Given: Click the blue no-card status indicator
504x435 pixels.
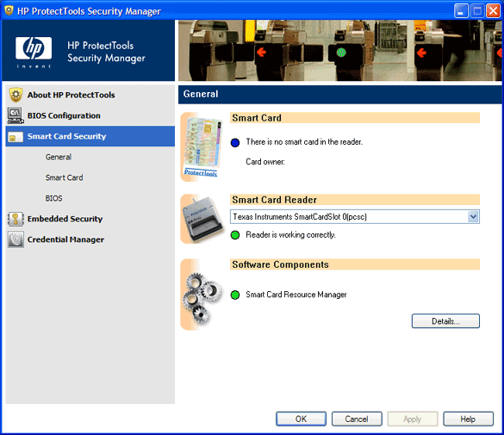Looking at the screenshot, I should 235,142.
